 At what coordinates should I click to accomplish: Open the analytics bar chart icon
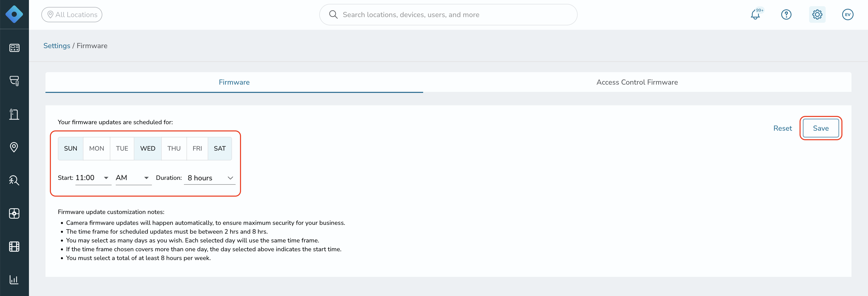14,279
